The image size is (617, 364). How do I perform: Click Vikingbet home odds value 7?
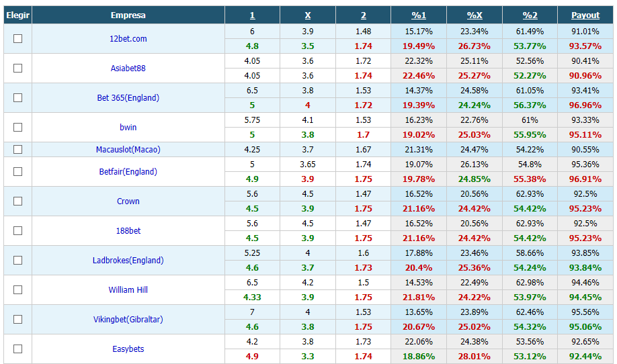(252, 312)
